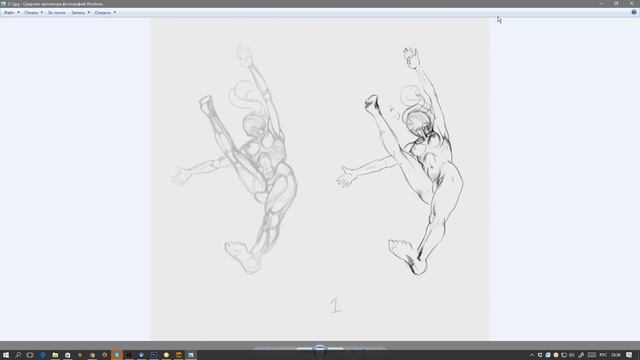Click the network icon in system tray
The width and height of the screenshot is (640, 360).
564,355
